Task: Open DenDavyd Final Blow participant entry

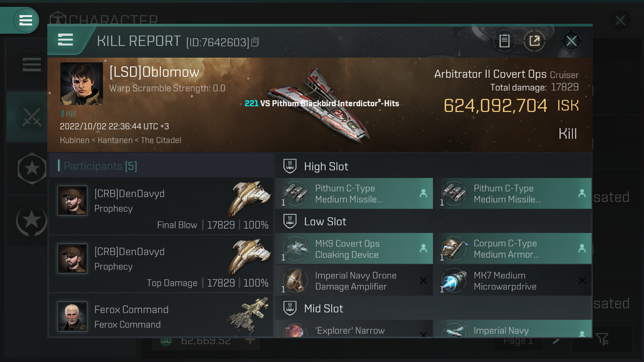Action: coord(161,206)
